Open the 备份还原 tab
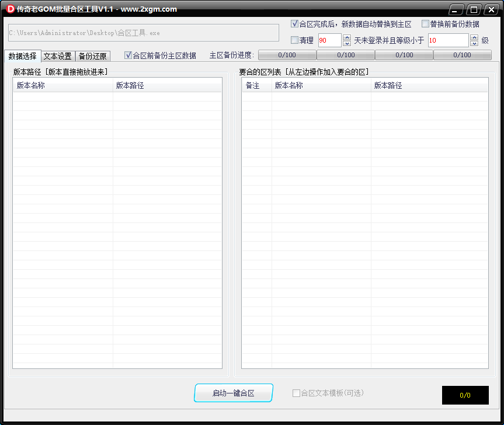504x425 pixels. 92,56
